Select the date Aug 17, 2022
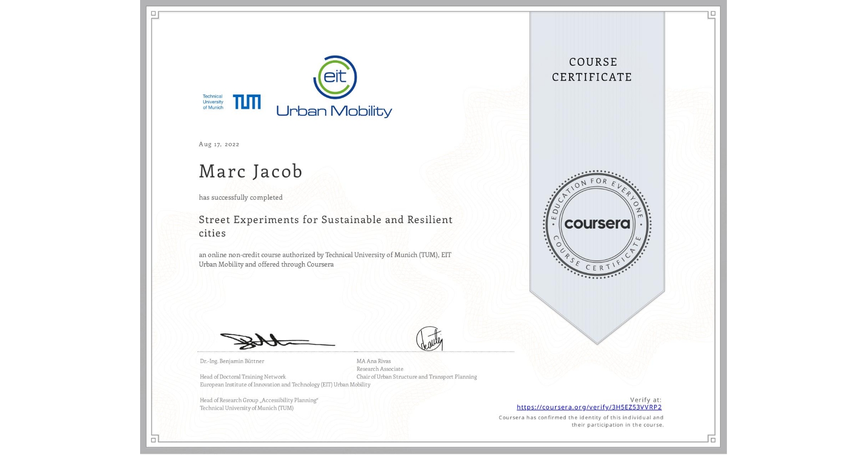 click(219, 144)
